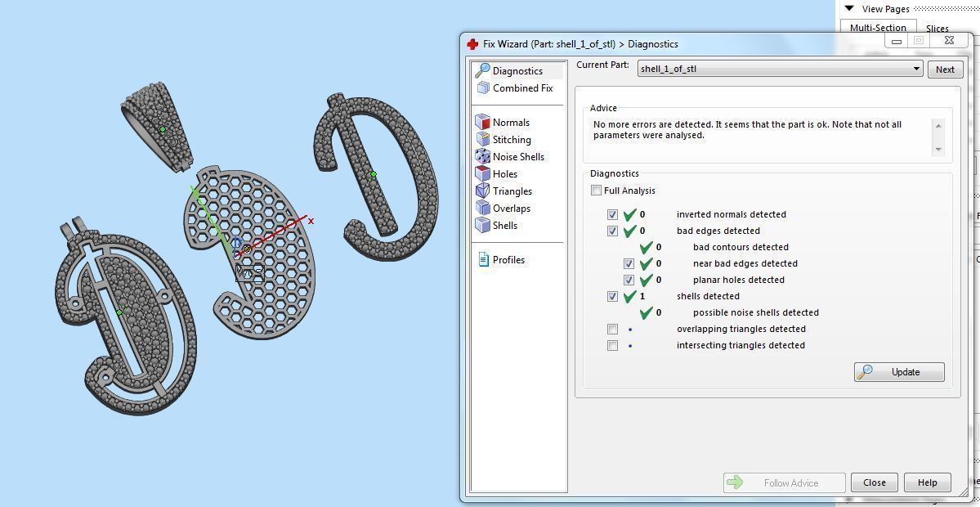
Task: Open the Triangles fixing page
Action: [503, 191]
